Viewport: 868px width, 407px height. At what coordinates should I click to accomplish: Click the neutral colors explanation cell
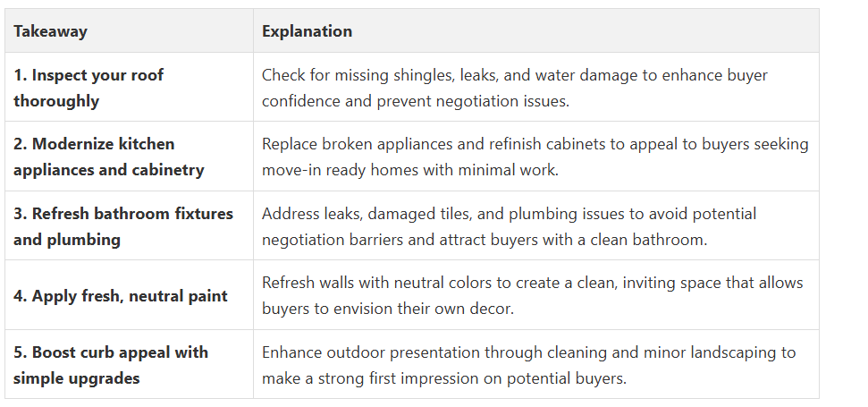point(532,295)
